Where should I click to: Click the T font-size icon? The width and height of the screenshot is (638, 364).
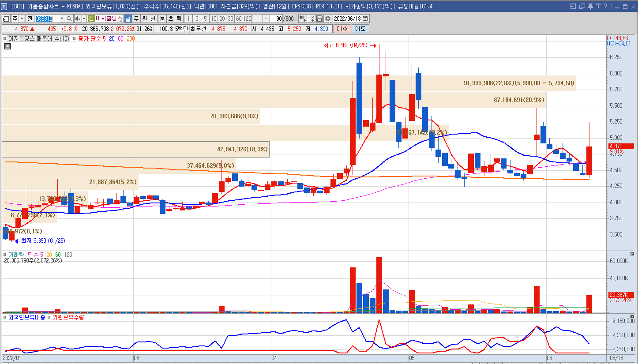[598, 6]
